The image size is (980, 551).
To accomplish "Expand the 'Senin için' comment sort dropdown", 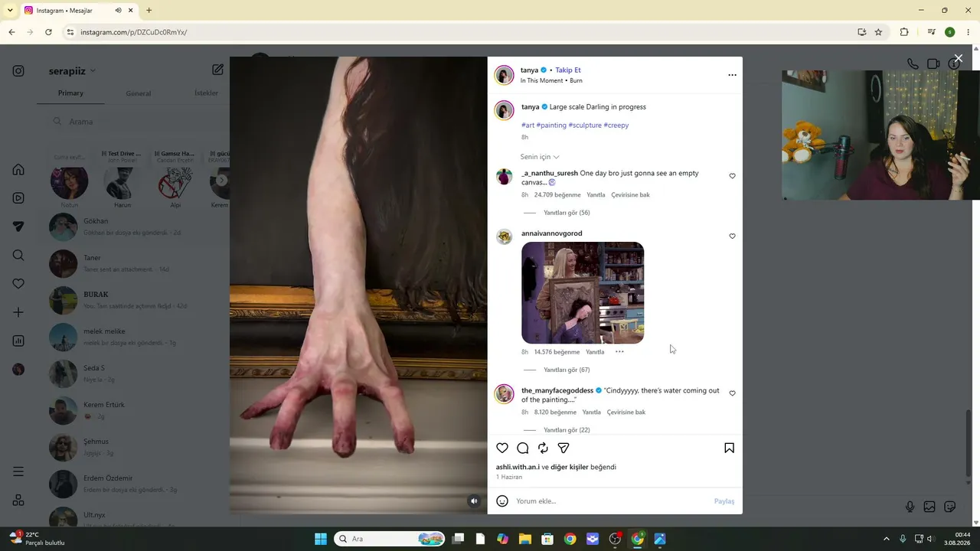I will click(x=540, y=157).
